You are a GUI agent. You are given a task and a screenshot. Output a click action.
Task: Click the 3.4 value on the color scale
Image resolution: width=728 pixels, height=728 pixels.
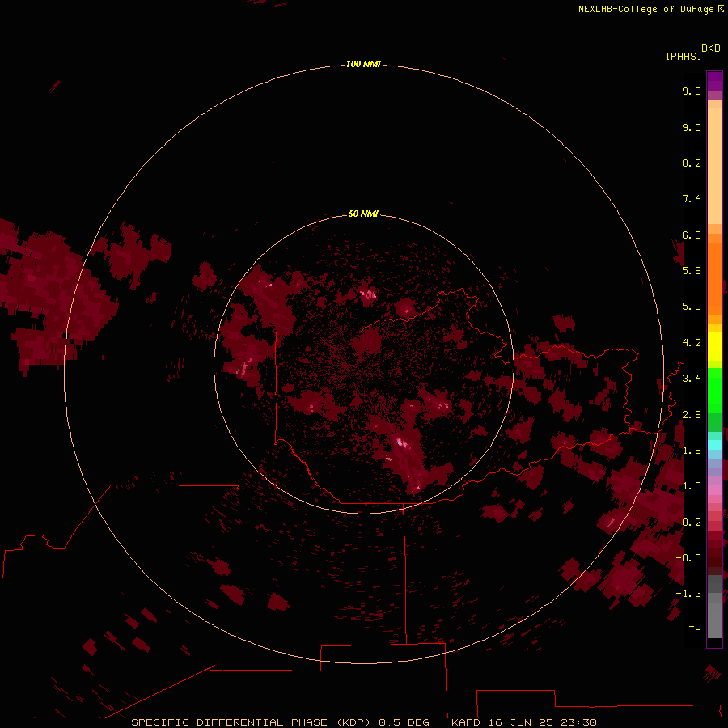(692, 379)
